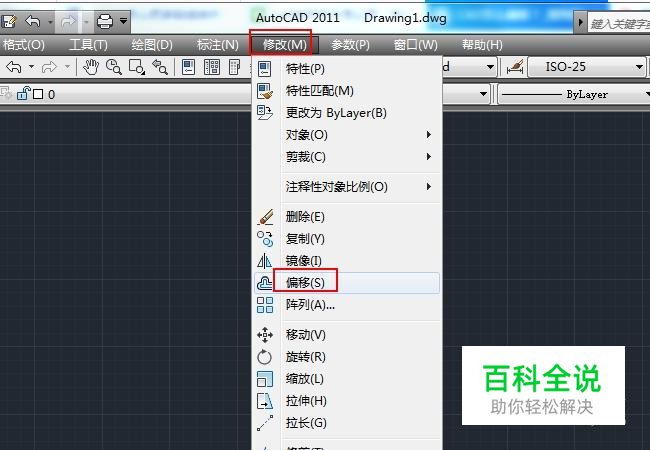Choose 移动(V) move menu item
Viewport: 650px width, 450px height.
(x=347, y=335)
